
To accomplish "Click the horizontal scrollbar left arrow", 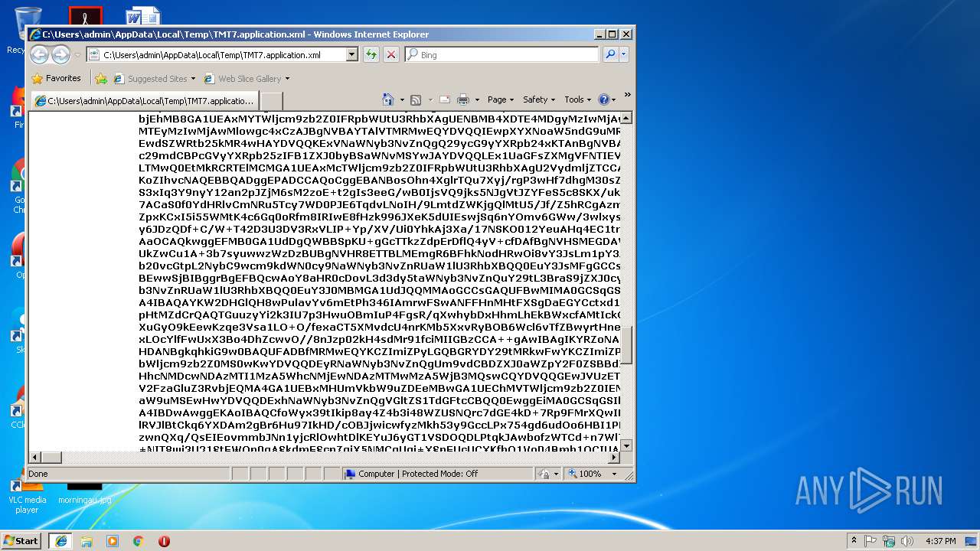I will tap(34, 457).
